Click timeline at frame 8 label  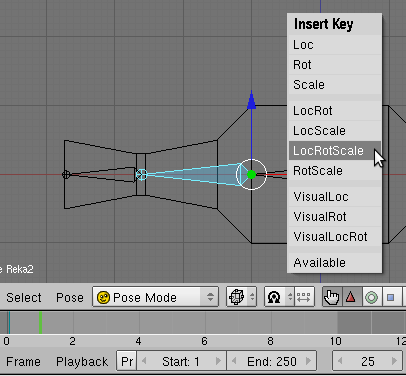coord(270,341)
